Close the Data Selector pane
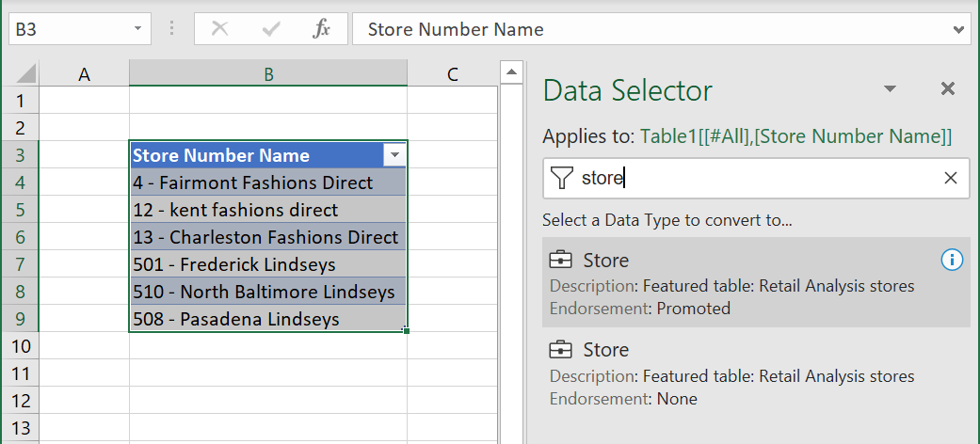The height and width of the screenshot is (444, 980). click(x=948, y=89)
